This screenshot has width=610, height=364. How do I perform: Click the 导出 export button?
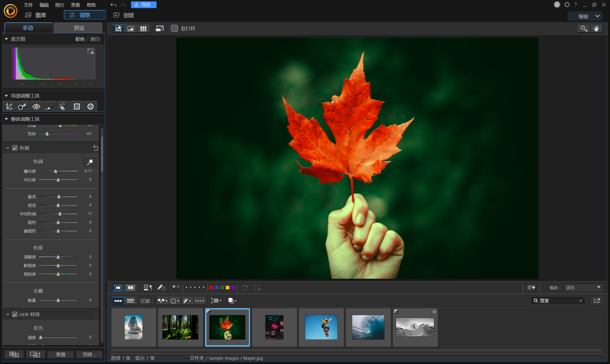[x=143, y=5]
